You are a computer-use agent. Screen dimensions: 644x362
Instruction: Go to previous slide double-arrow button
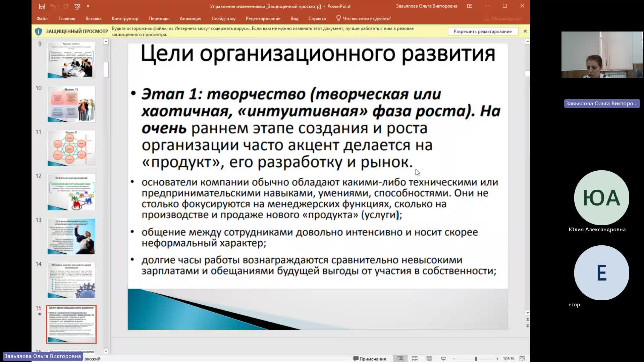[x=527, y=319]
